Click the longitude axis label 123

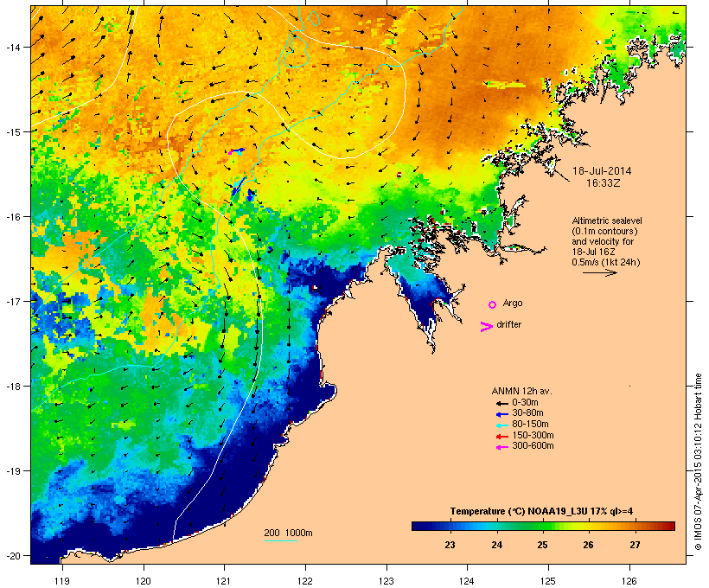(x=386, y=581)
